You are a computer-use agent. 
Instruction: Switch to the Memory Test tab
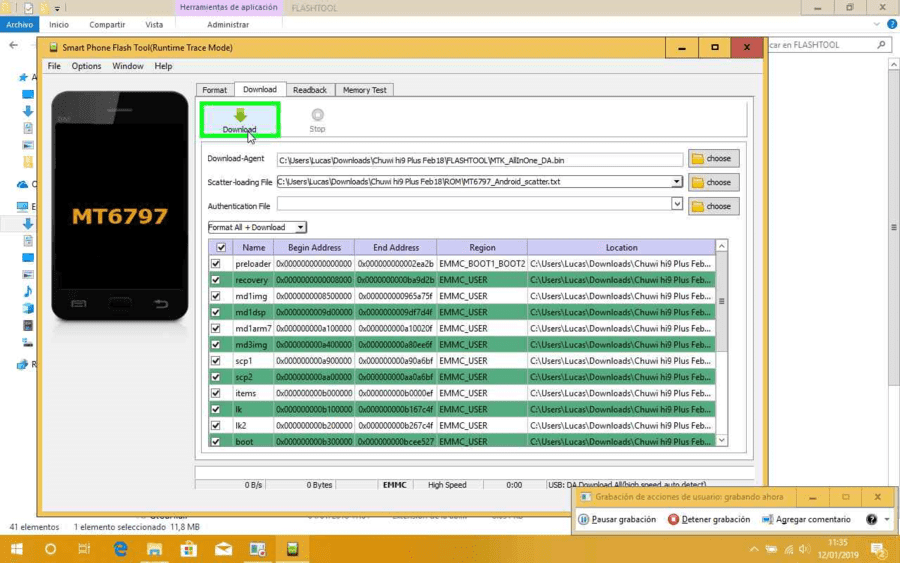click(364, 90)
